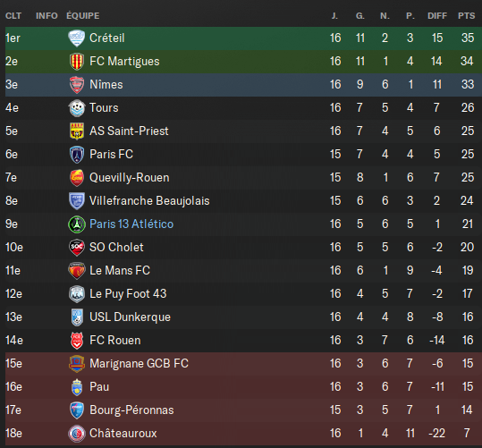
Task: Click the FC Martigues club badge
Action: click(77, 62)
